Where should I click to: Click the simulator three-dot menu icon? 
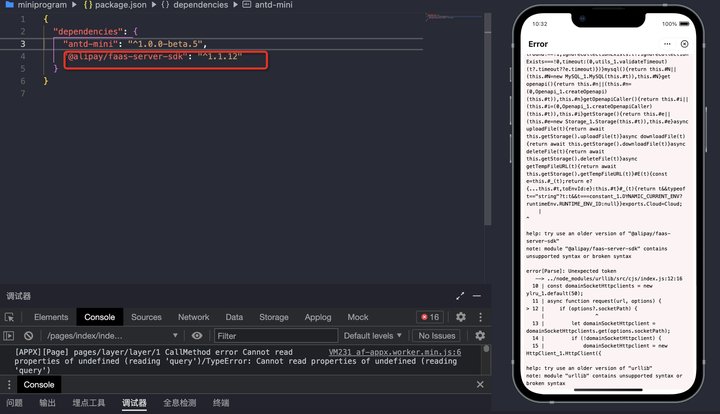(x=667, y=44)
